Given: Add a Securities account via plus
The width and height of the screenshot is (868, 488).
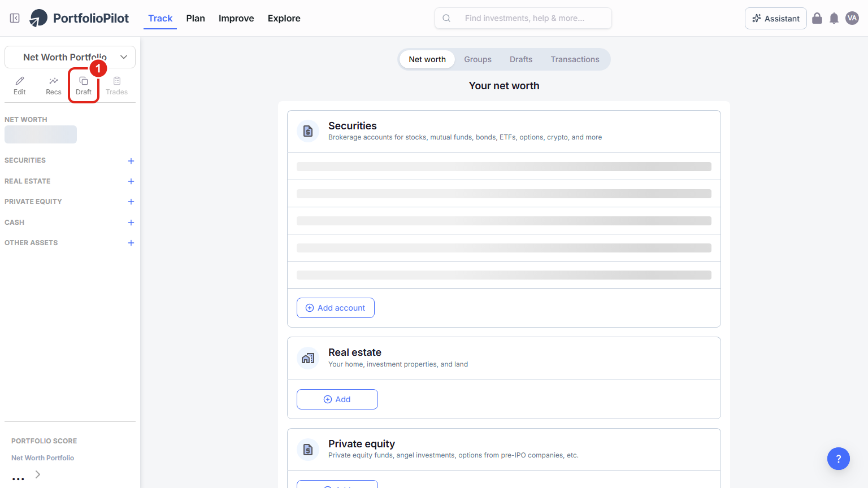Looking at the screenshot, I should coord(131,161).
